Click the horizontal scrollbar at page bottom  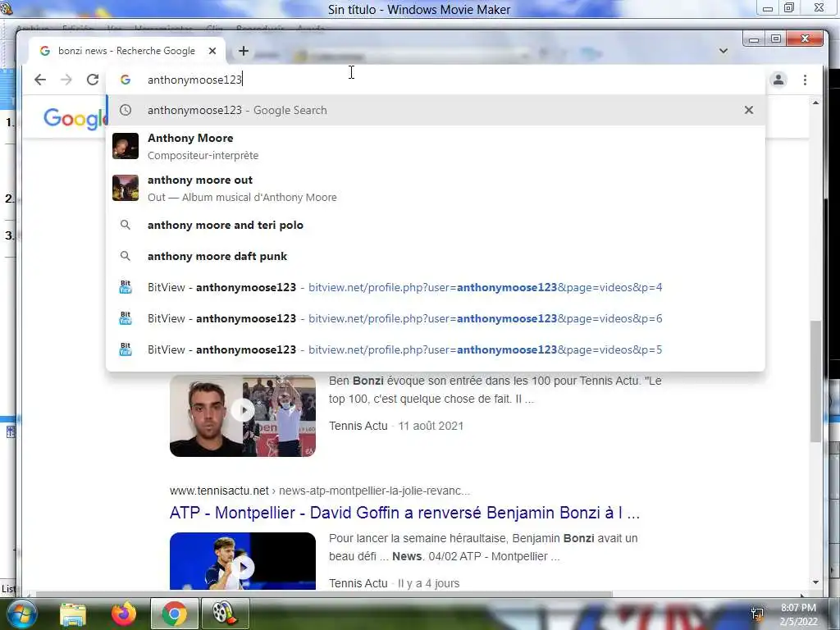pos(324,594)
